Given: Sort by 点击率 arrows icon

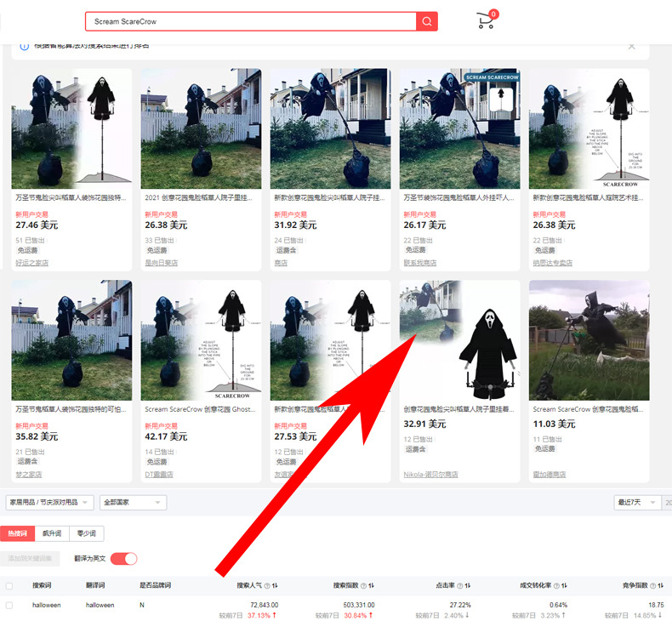Looking at the screenshot, I should pyautogui.click(x=468, y=585).
